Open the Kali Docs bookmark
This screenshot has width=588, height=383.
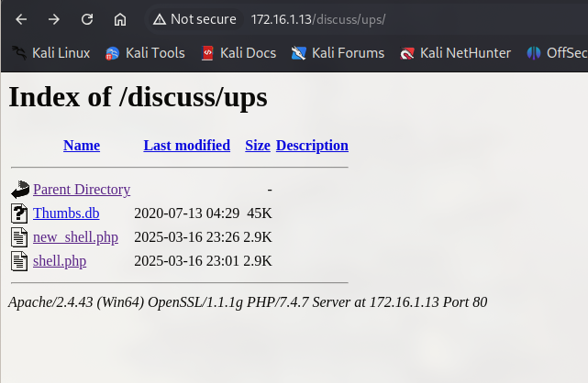239,53
